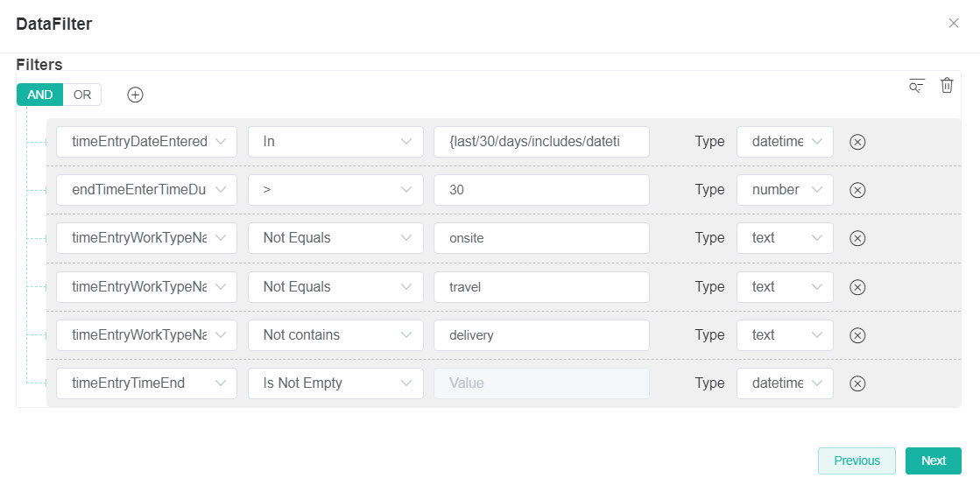Remove the endTimeEnterTimeDu filter row
The width and height of the screenshot is (980, 492).
click(x=857, y=190)
